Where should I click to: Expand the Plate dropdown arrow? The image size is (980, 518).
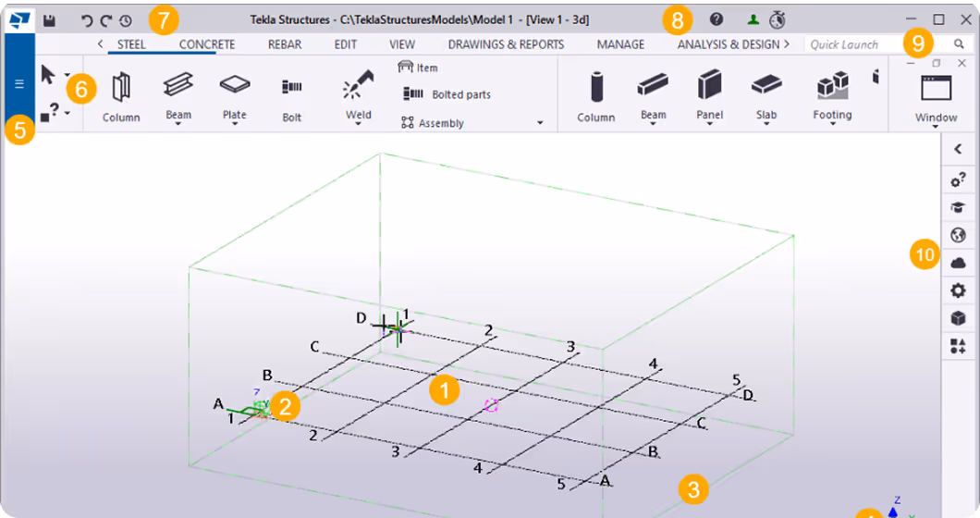click(235, 125)
